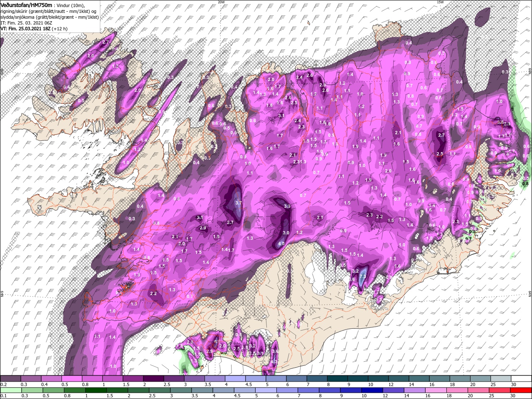
Task: Click the 4.9 snowfall value on the map
Action: (x=281, y=244)
